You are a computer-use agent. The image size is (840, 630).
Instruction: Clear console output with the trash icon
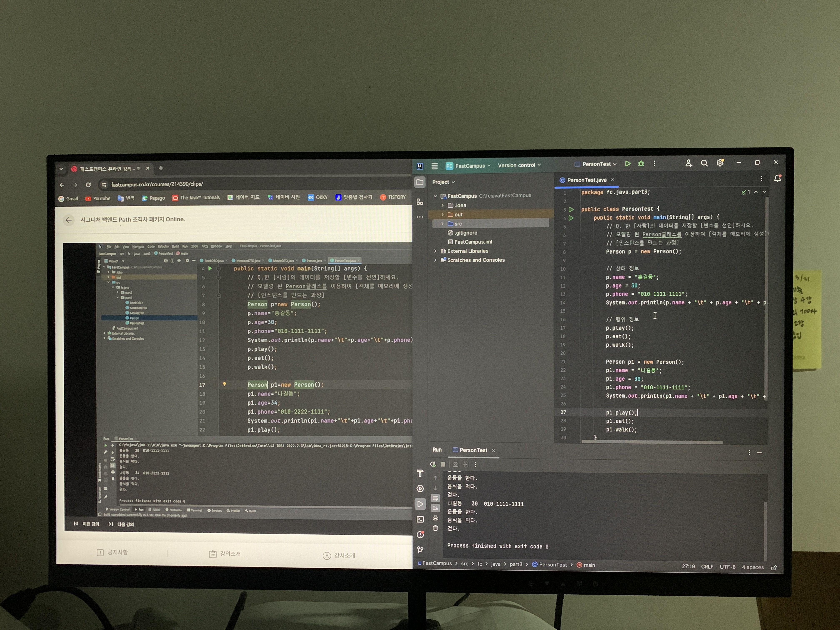(436, 528)
